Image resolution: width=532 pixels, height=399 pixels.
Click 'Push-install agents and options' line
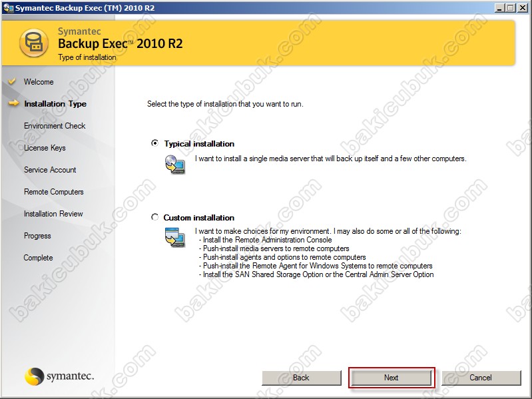pos(282,257)
